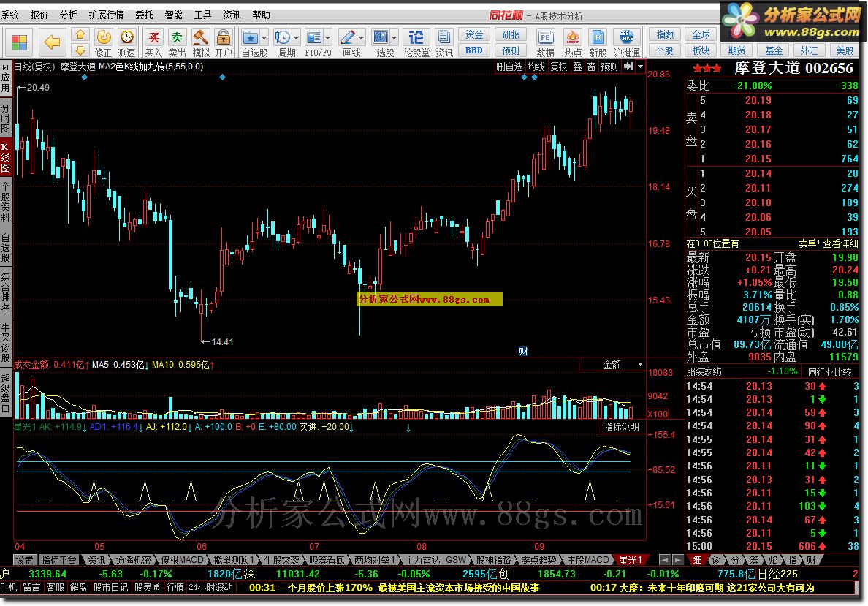
Task: Open the 新股 IPO icon
Action: (598, 42)
